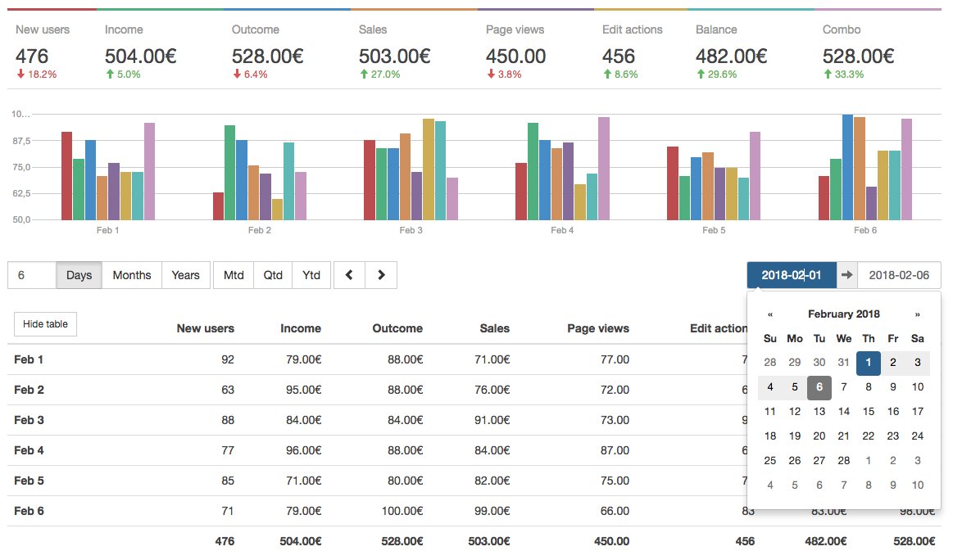Focus the period count field showing 6
The width and height of the screenshot is (953, 560).
click(x=32, y=275)
